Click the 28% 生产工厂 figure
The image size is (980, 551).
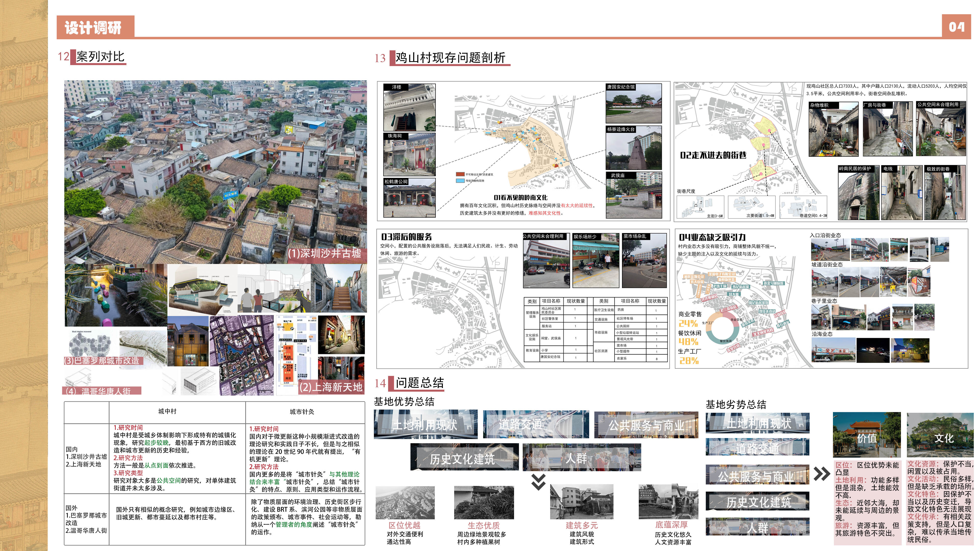point(689,361)
